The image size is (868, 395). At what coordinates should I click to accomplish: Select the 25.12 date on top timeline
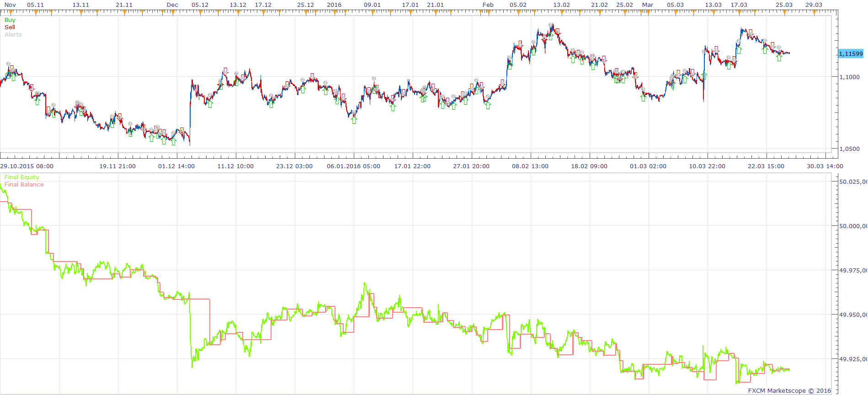(305, 5)
